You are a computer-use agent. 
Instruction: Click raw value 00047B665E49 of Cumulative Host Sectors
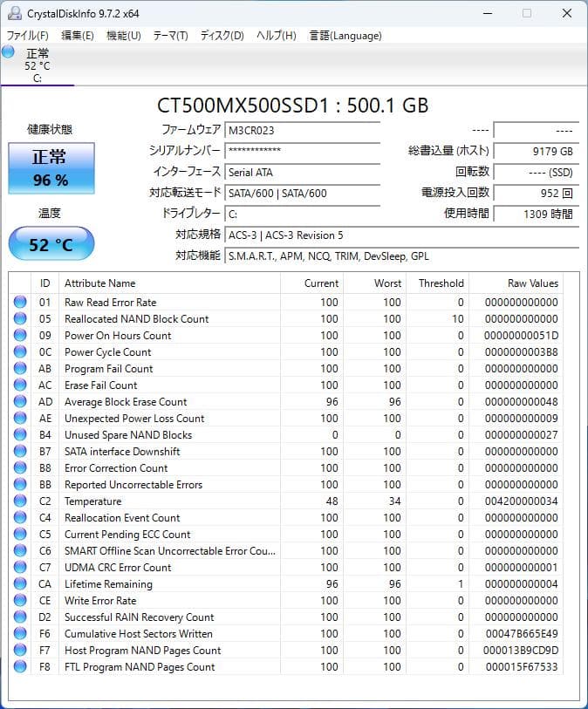pos(522,634)
